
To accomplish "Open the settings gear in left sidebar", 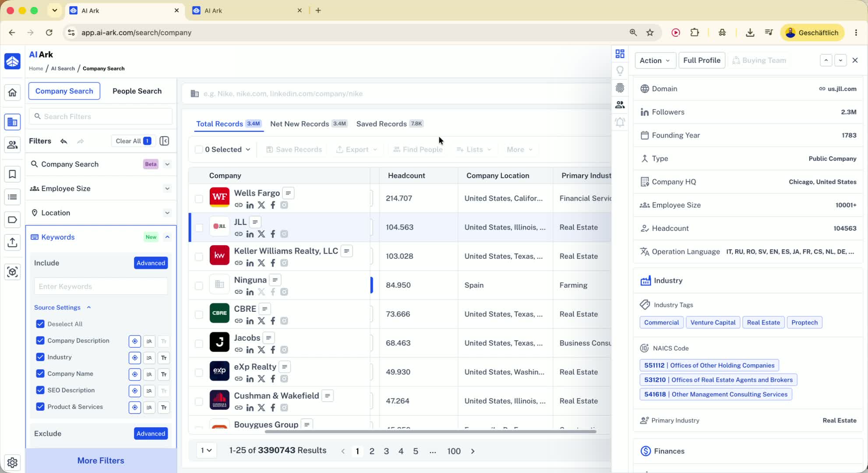I will point(12,462).
